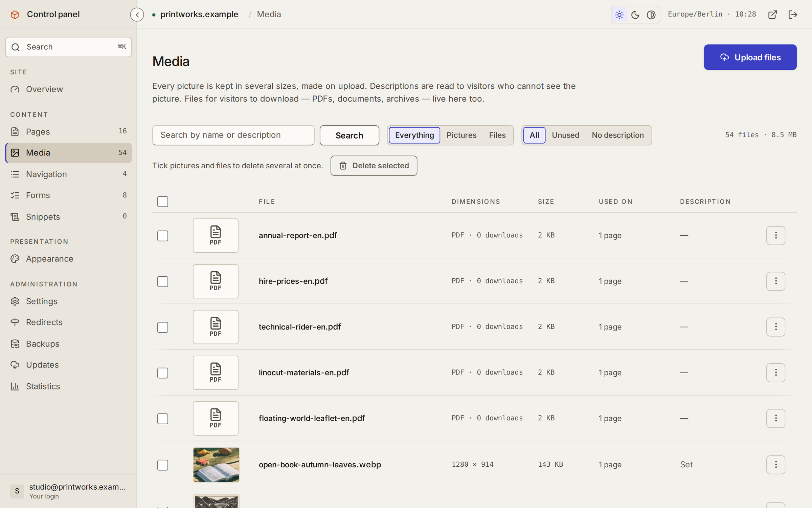Click the Search button beside the filter field
Viewport: 812px width, 508px height.
(x=349, y=135)
